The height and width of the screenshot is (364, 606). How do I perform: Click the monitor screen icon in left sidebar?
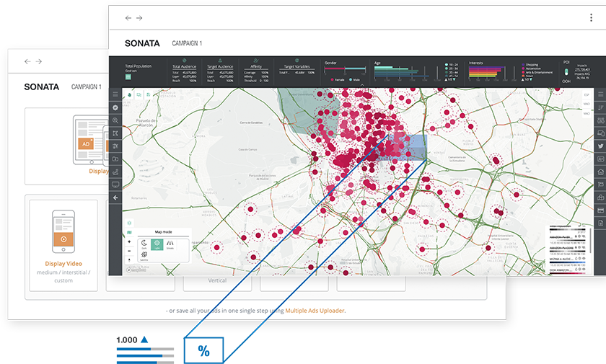(x=115, y=185)
